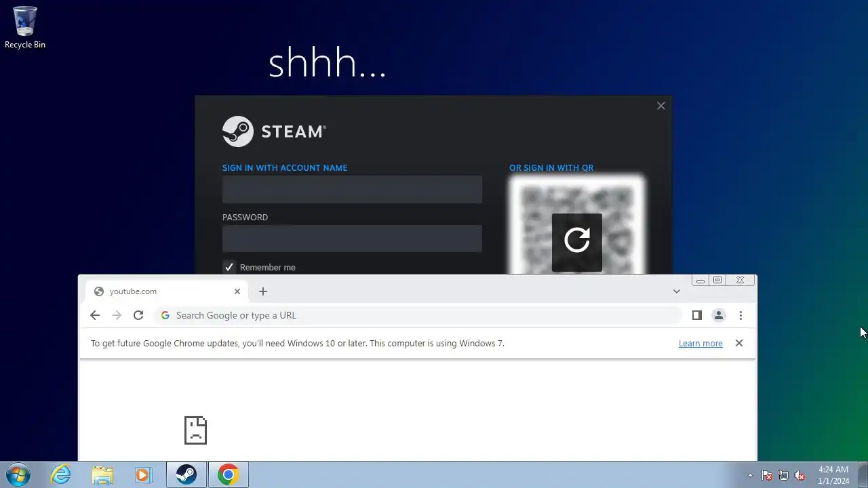The width and height of the screenshot is (868, 488).
Task: Reload the Chrome page
Action: pyautogui.click(x=138, y=315)
